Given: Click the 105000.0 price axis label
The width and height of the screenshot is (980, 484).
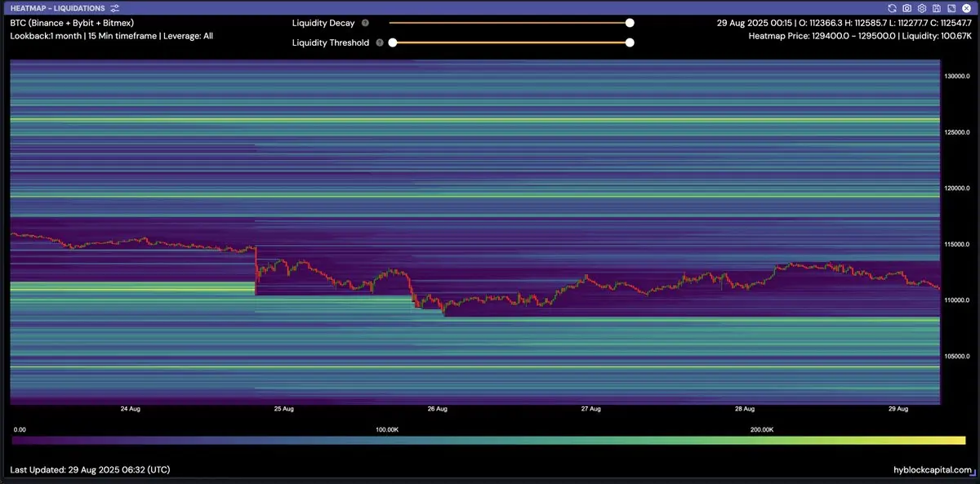Looking at the screenshot, I should point(956,357).
